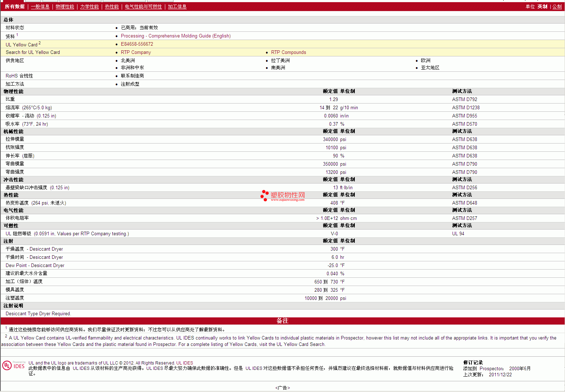Switch to the 加工信息 tab
The width and height of the screenshot is (565, 392).
177,6
